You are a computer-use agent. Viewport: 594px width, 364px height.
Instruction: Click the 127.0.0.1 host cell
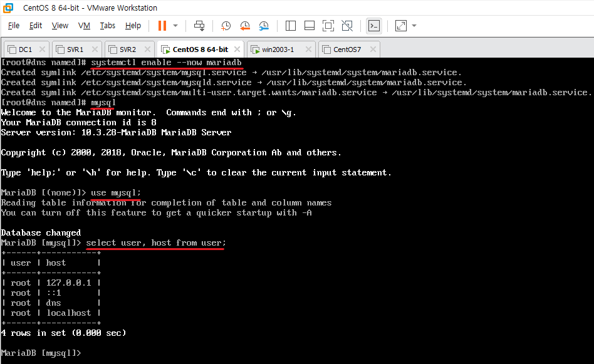pos(68,283)
